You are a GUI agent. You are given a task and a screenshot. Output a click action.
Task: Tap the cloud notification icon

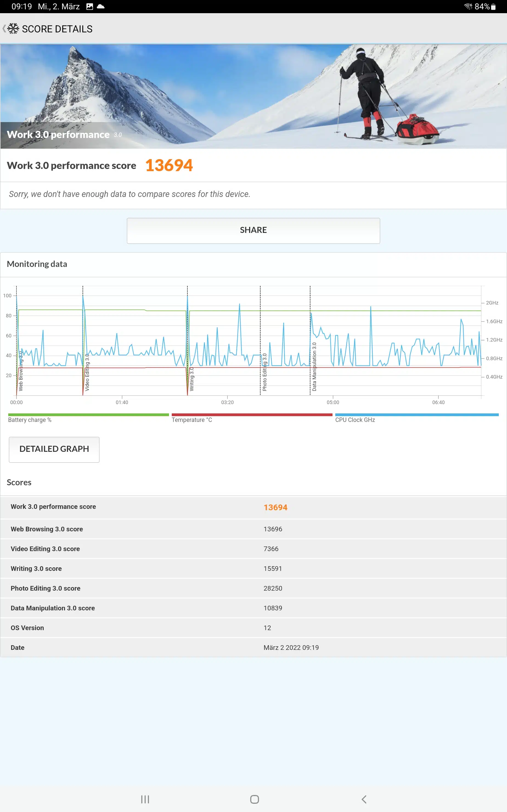[x=101, y=7]
